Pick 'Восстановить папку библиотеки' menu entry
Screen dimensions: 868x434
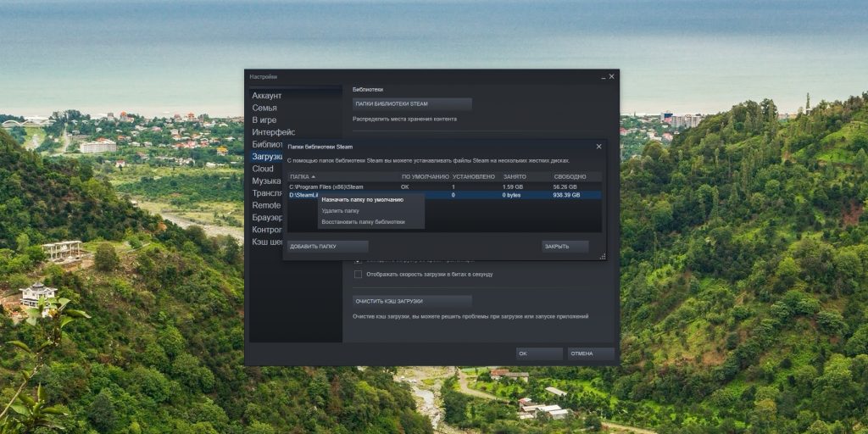(363, 222)
